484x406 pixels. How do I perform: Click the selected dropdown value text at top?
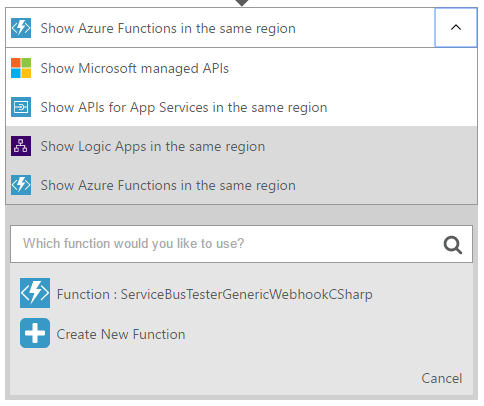click(168, 28)
